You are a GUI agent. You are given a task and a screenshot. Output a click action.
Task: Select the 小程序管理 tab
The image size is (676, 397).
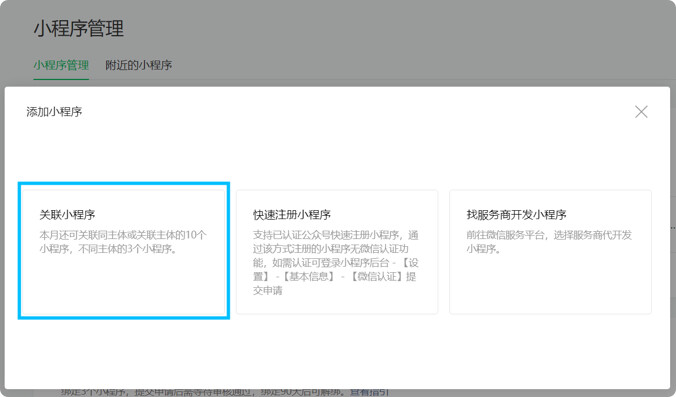(61, 65)
